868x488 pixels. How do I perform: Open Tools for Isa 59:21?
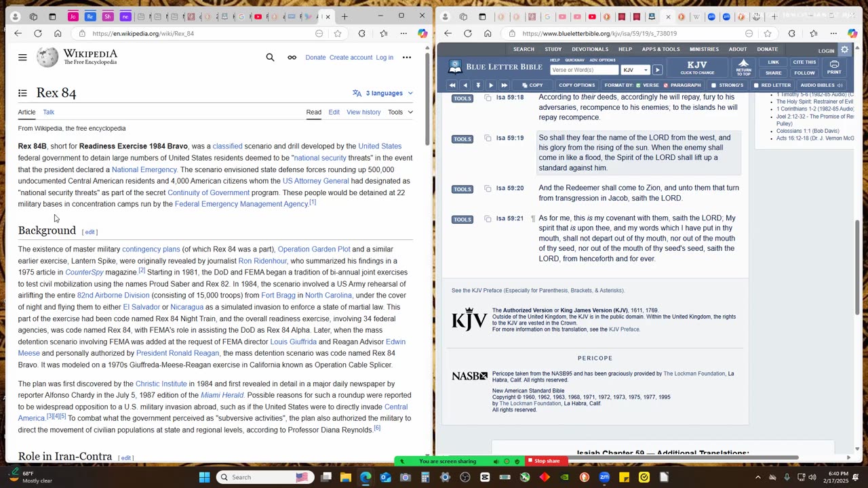point(462,220)
